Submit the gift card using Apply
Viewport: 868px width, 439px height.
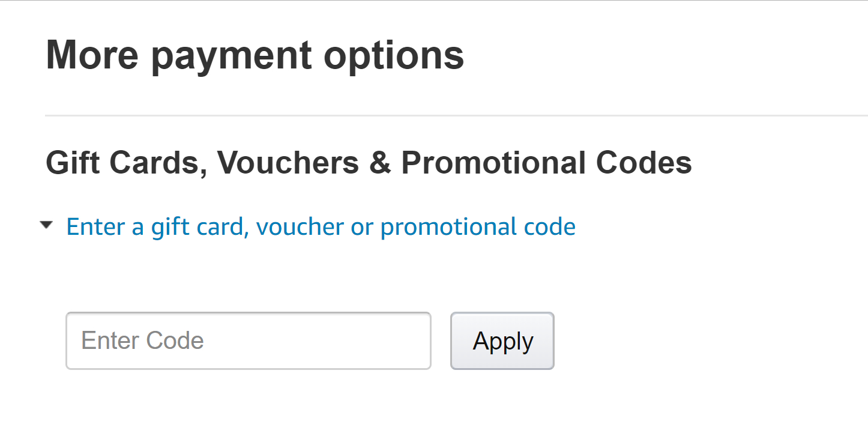[x=502, y=341]
